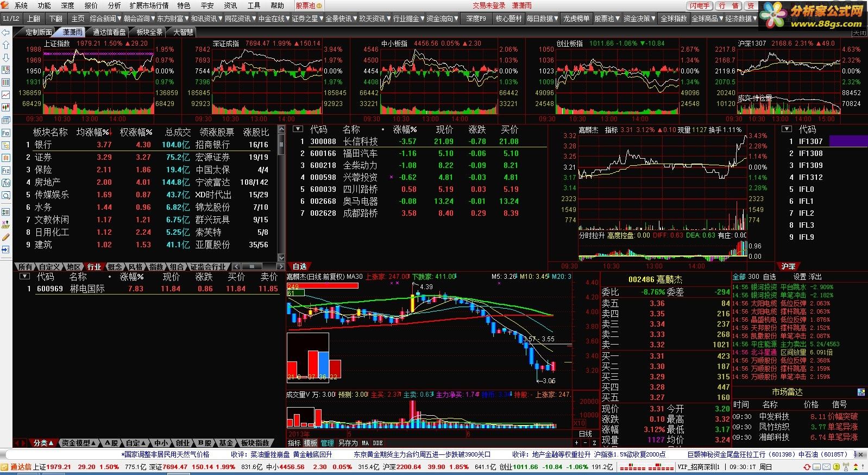Expand the 资金模型 tab menu at bottom
868x475 pixels.
point(78,443)
